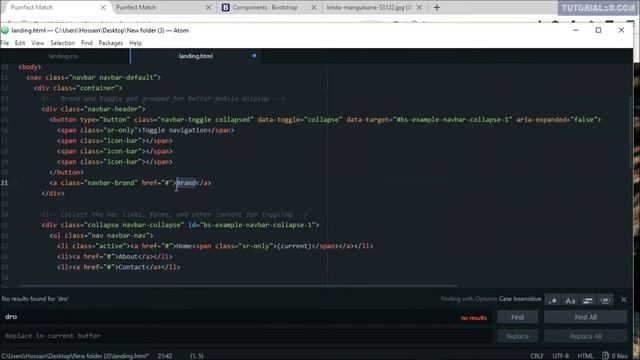Open the File menu
Image resolution: width=640 pixels, height=360 pixels.
(5, 43)
